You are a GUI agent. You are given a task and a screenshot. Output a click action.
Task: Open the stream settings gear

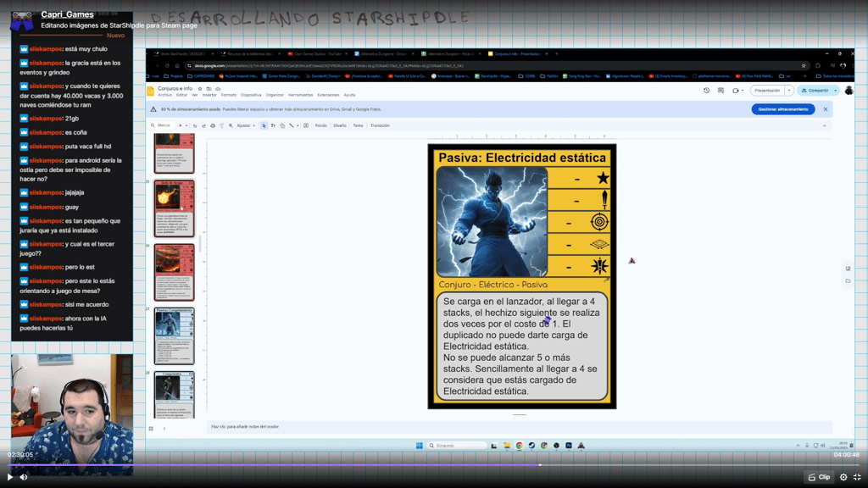coord(843,477)
